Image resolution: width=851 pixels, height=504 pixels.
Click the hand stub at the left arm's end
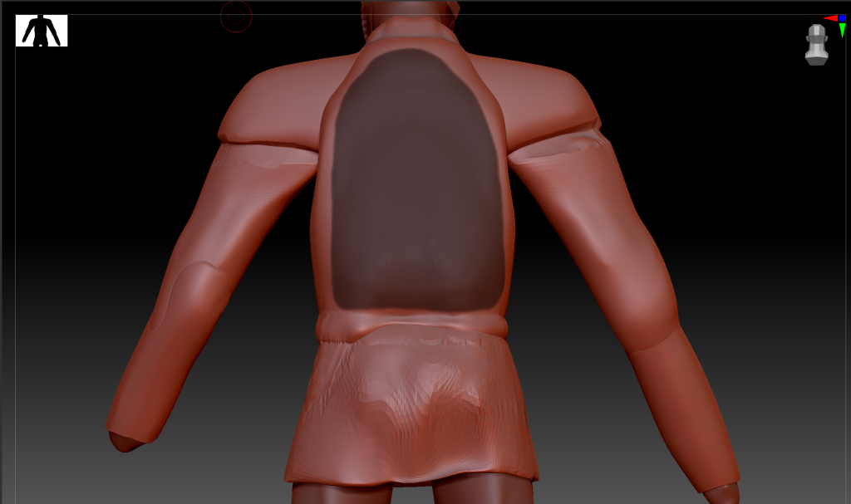tap(125, 440)
